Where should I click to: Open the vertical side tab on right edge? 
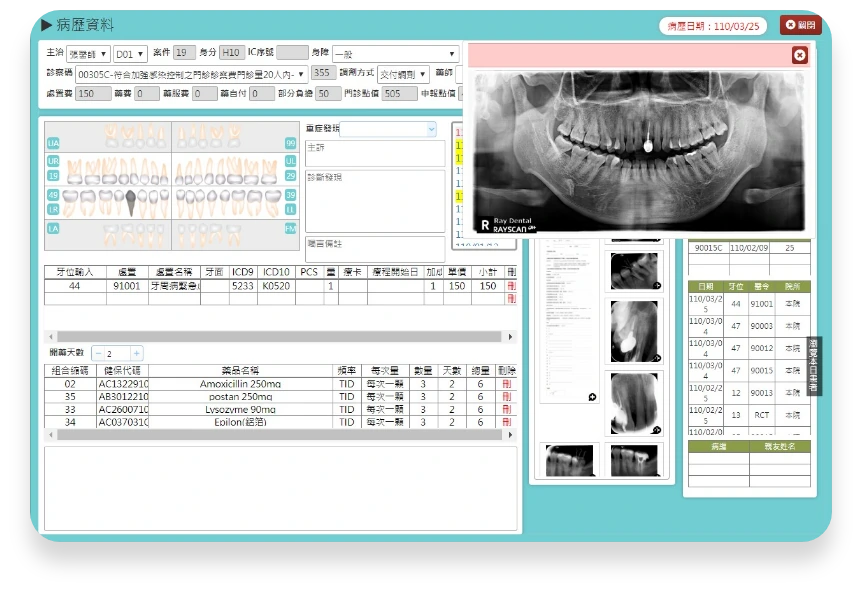(813, 366)
